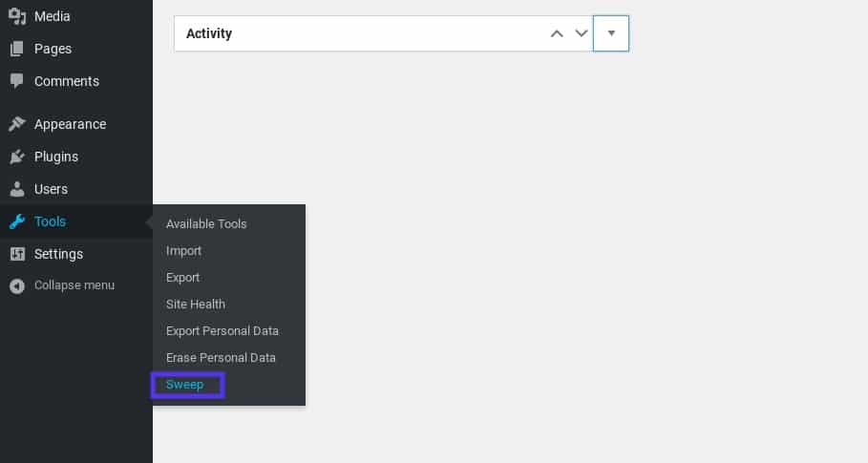This screenshot has width=868, height=463.
Task: Open the Export submenu entry
Action: point(182,278)
